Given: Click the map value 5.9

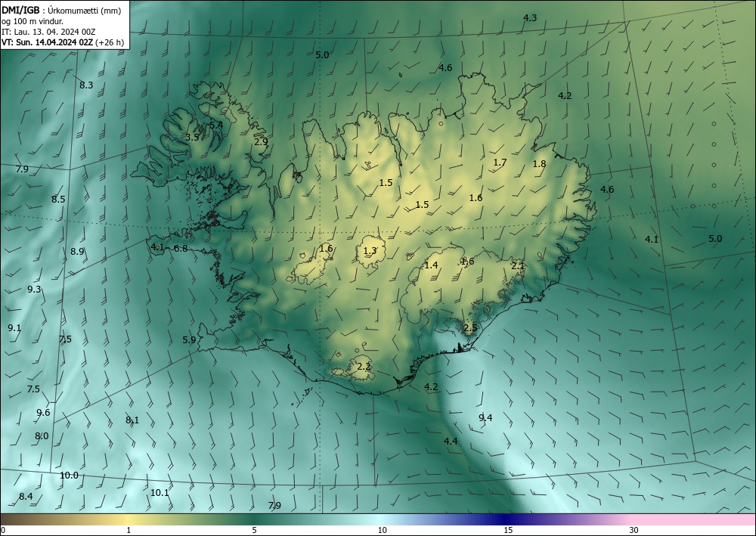Looking at the screenshot, I should click(x=189, y=340).
